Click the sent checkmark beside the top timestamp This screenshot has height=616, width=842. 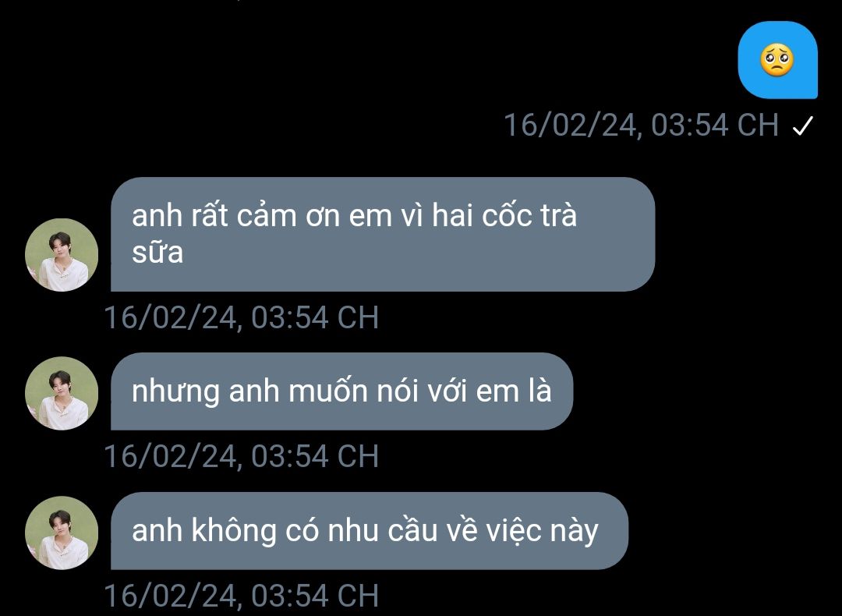click(803, 126)
